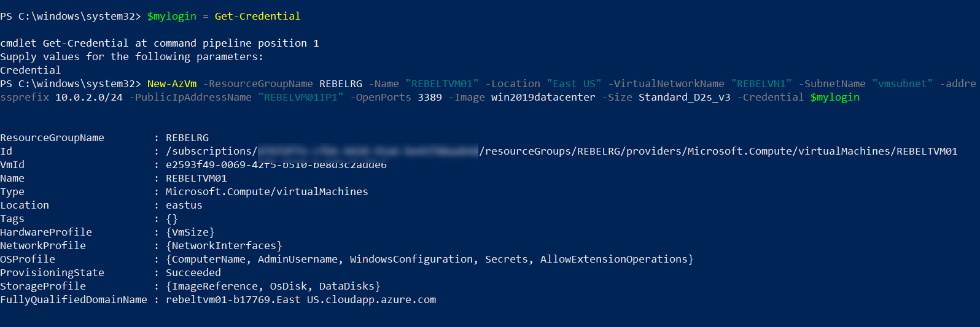The height and width of the screenshot is (327, 980).
Task: Click the Standard_D2s_v3 size value
Action: point(684,97)
